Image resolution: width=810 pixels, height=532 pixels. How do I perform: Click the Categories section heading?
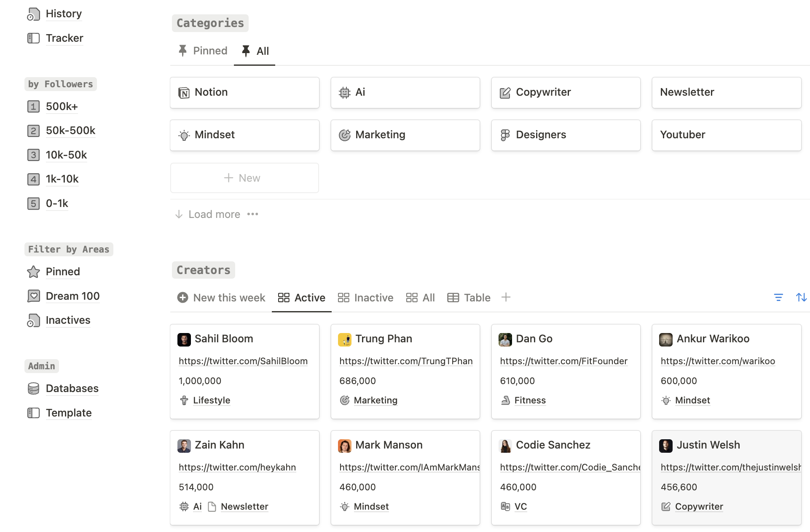(x=210, y=23)
